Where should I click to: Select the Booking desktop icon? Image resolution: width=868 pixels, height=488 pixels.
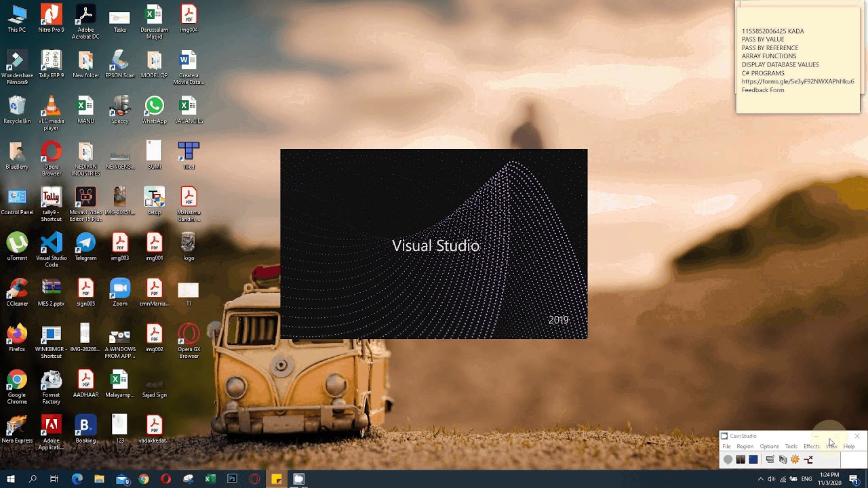(x=85, y=429)
